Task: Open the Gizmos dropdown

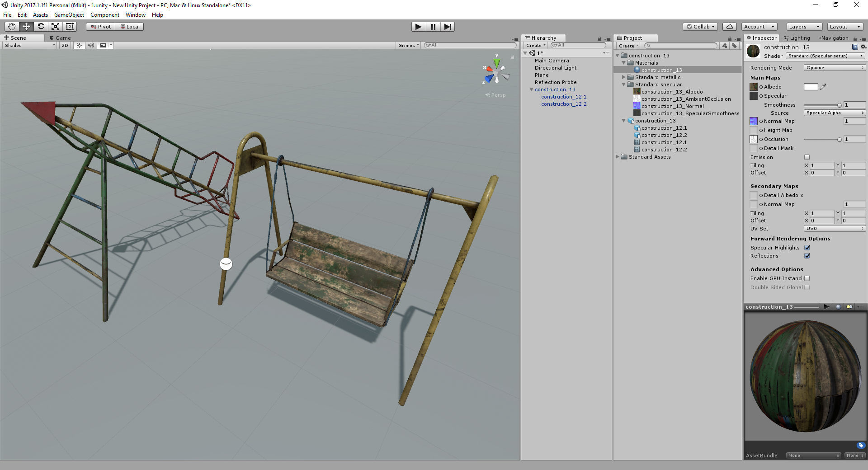Action: coord(409,45)
